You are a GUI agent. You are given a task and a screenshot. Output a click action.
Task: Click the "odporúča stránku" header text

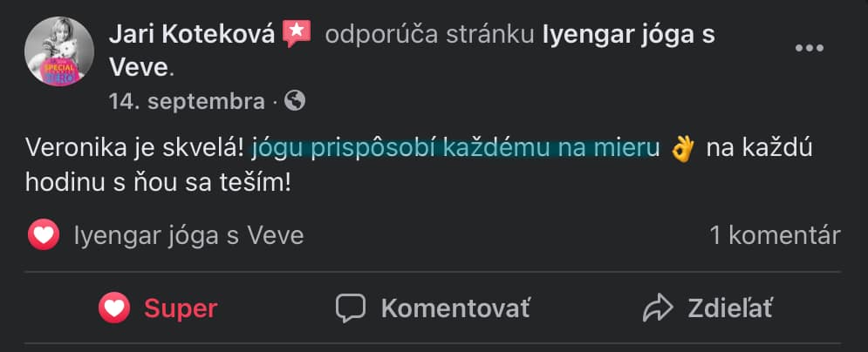(x=428, y=34)
